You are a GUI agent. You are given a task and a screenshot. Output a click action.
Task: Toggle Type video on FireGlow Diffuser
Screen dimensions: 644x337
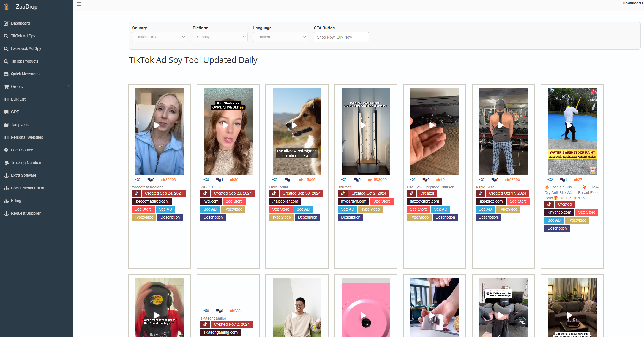pyautogui.click(x=419, y=217)
